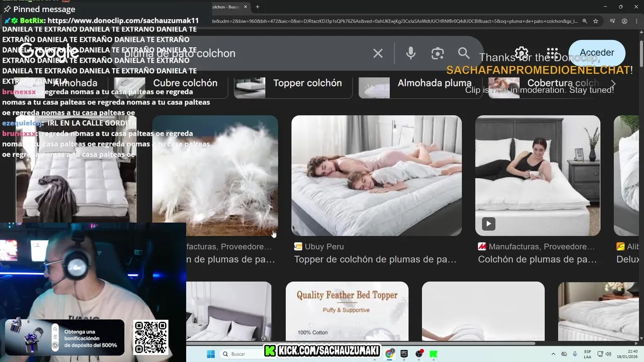Open Chrome from the taskbar
The image size is (644, 362).
click(x=390, y=354)
